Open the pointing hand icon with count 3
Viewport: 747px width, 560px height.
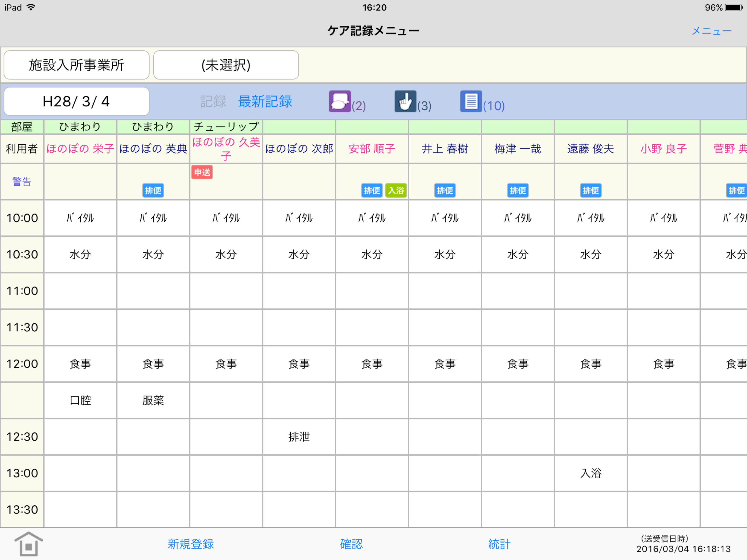(x=405, y=101)
